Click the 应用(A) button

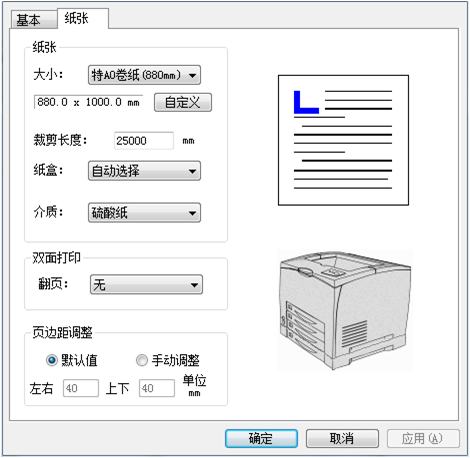pyautogui.click(x=423, y=438)
